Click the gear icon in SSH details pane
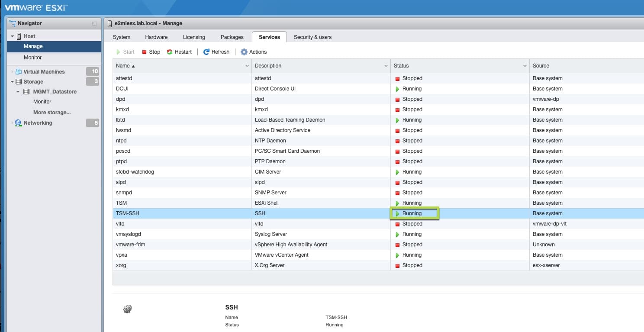Screen dimensions: 644x332 [127, 309]
